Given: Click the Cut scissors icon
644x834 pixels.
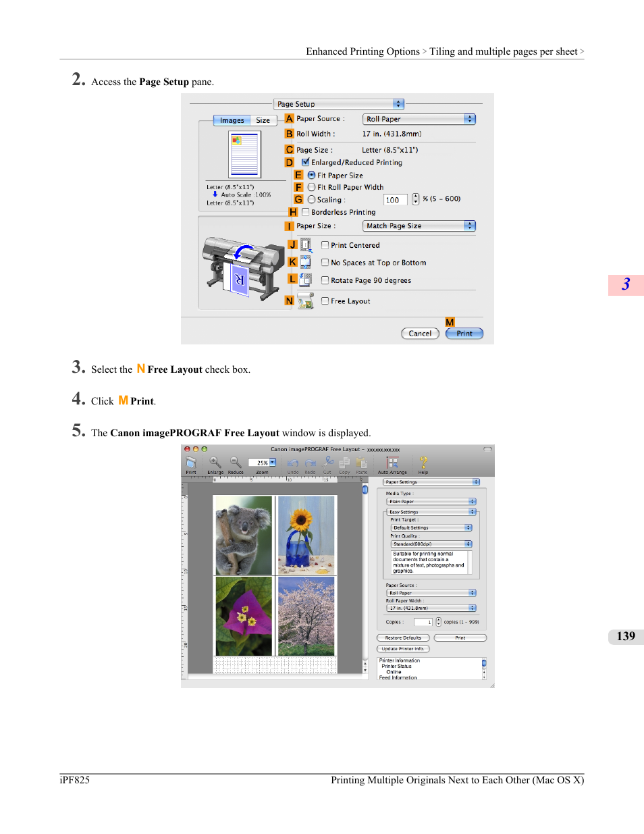Looking at the screenshot, I should 328,462.
